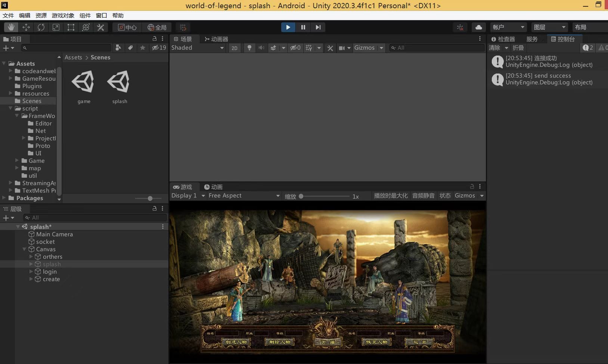Viewport: 608px width, 364px height.
Task: Select the Move tool
Action: click(x=26, y=27)
